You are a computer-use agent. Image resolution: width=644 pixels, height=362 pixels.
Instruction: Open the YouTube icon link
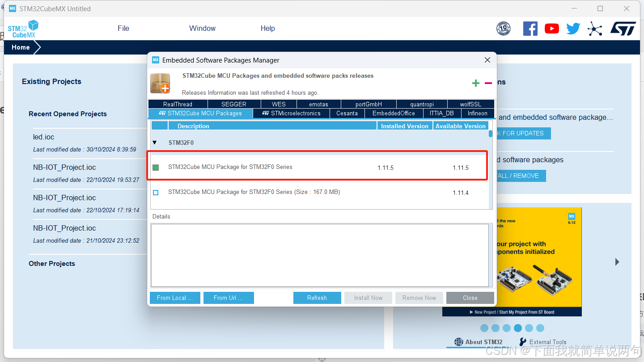pos(551,29)
